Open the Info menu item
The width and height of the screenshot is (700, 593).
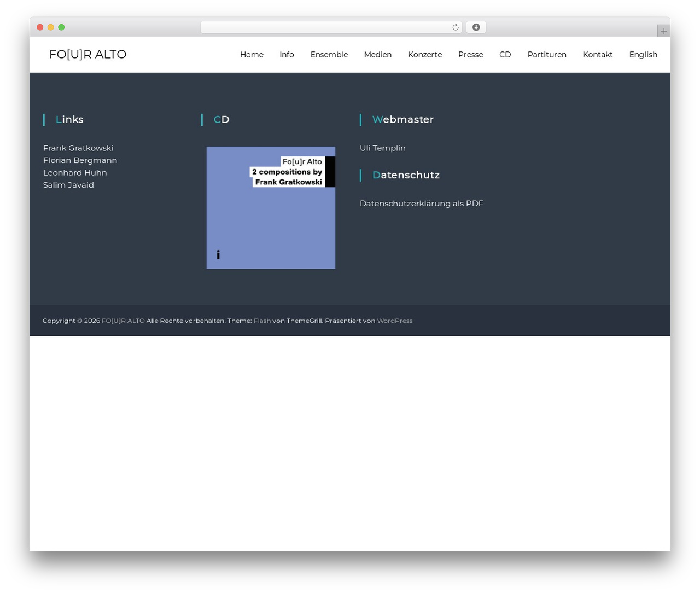click(287, 55)
